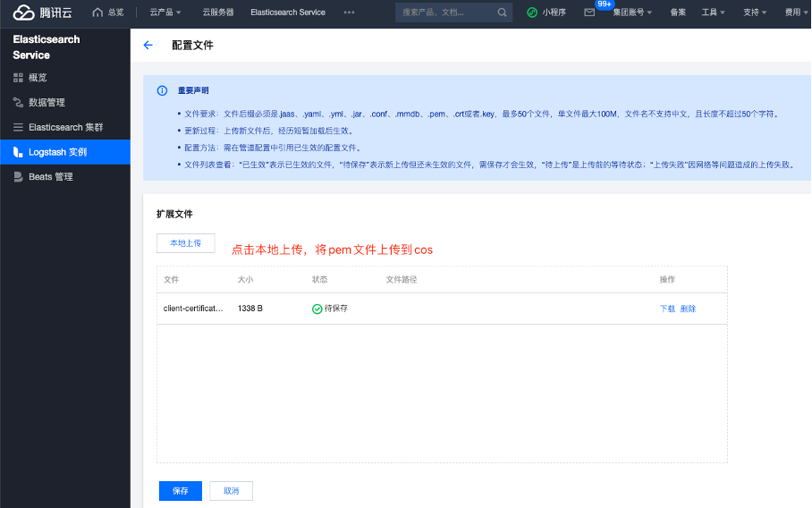Click the 本地上传 button
Image resolution: width=812 pixels, height=508 pixels.
point(185,243)
